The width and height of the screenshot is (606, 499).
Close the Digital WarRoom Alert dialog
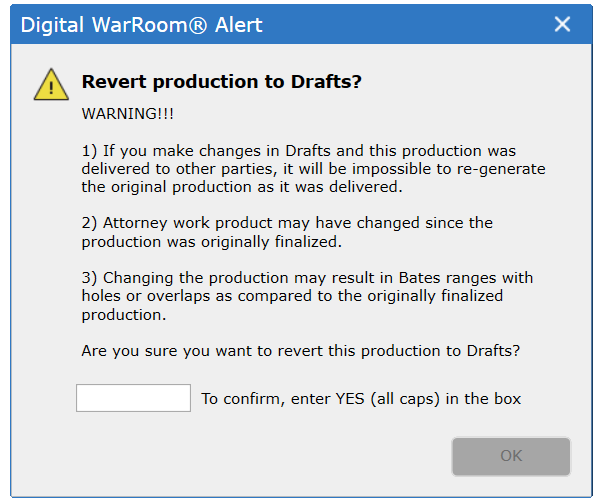point(562,24)
